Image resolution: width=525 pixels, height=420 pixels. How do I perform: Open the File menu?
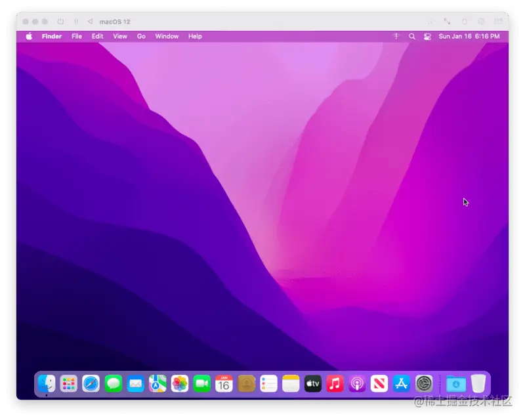(x=77, y=36)
